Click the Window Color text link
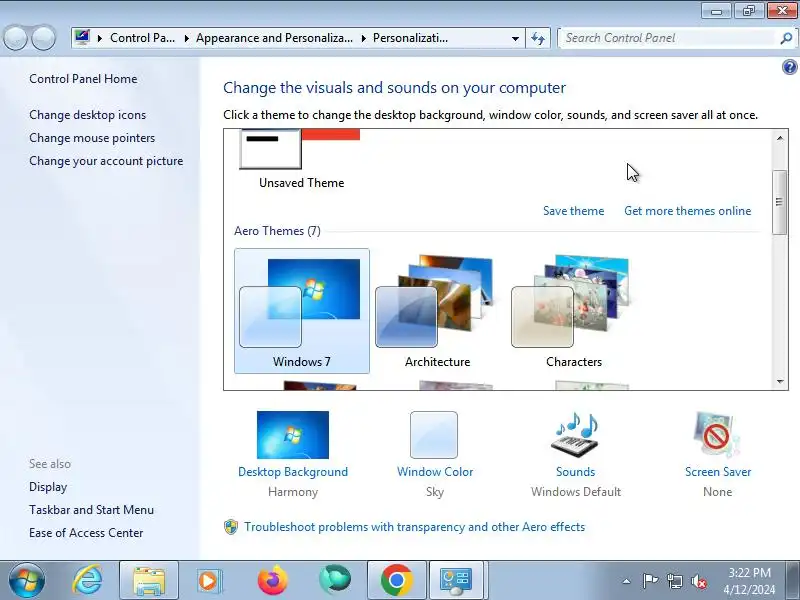Screen dimensions: 800x600 pos(435,472)
